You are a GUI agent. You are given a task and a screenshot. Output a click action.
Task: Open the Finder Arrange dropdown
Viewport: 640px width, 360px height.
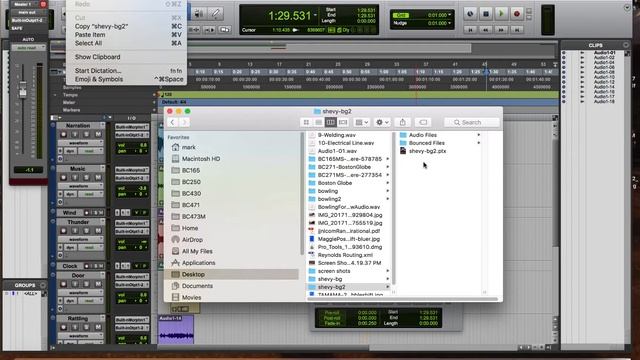click(362, 122)
